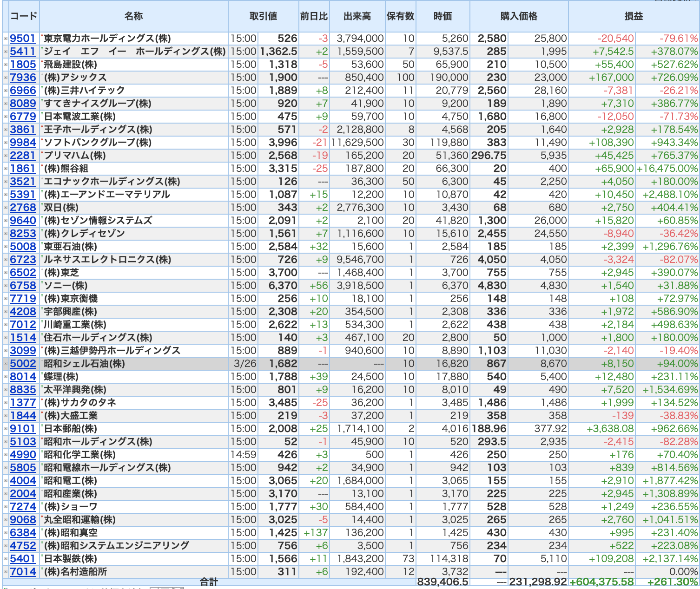The height and width of the screenshot is (589, 700).
Task: Select the tiny icon beside code 7936
Action: pyautogui.click(x=6, y=78)
